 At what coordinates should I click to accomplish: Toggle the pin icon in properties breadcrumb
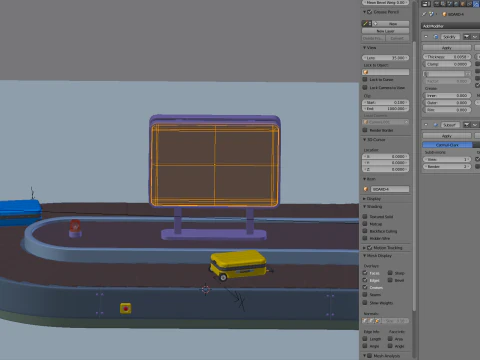click(x=424, y=14)
